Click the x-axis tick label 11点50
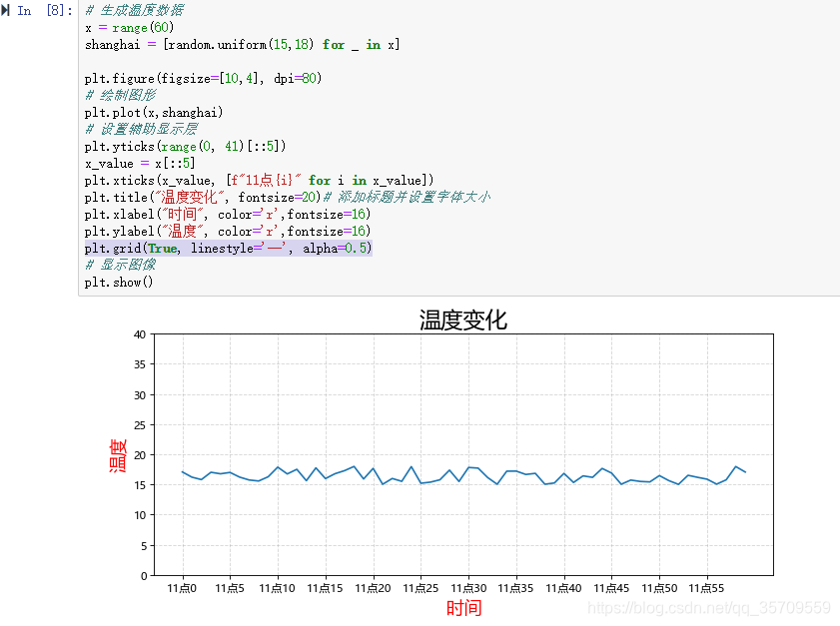The width and height of the screenshot is (840, 626). point(659,588)
